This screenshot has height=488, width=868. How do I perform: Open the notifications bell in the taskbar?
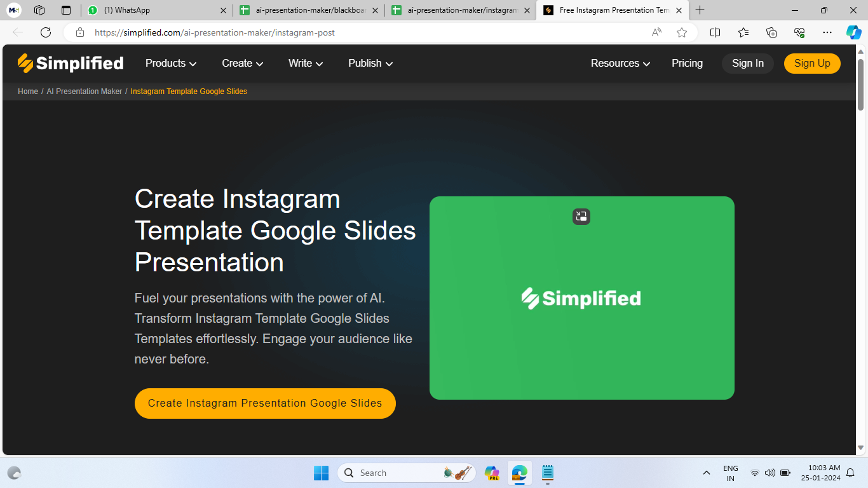coord(850,473)
